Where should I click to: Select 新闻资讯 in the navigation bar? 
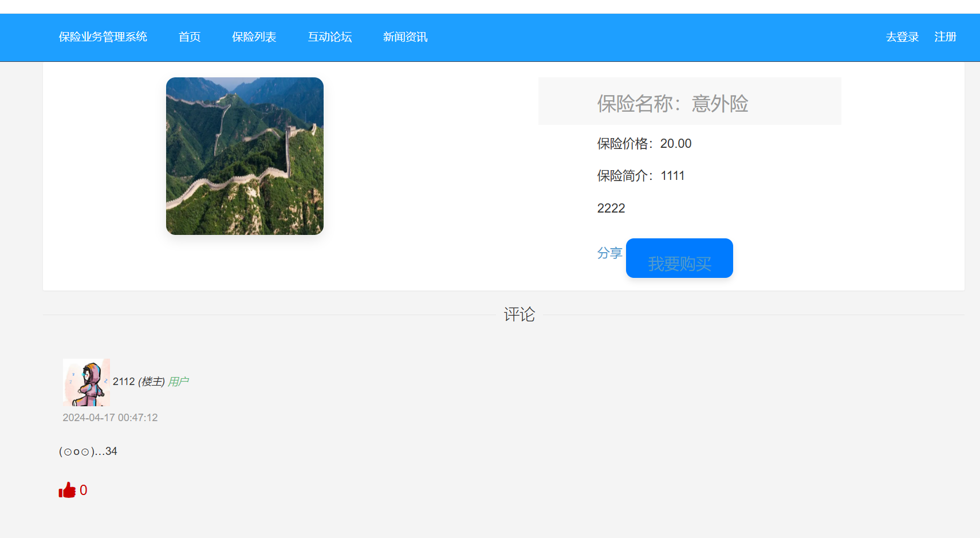point(405,37)
